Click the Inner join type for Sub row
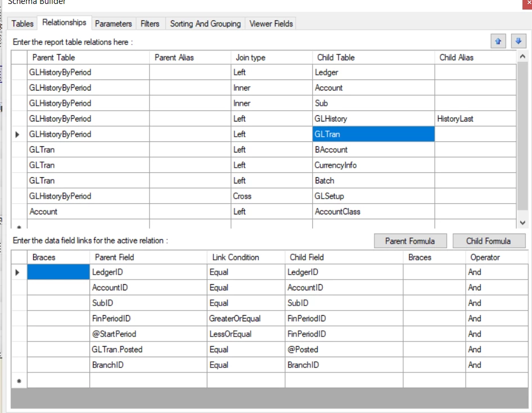Screen dimensions: 532x413 tap(272, 103)
